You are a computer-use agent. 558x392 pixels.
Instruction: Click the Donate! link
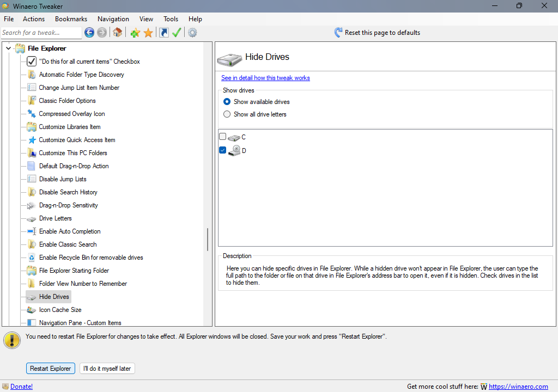(22, 387)
